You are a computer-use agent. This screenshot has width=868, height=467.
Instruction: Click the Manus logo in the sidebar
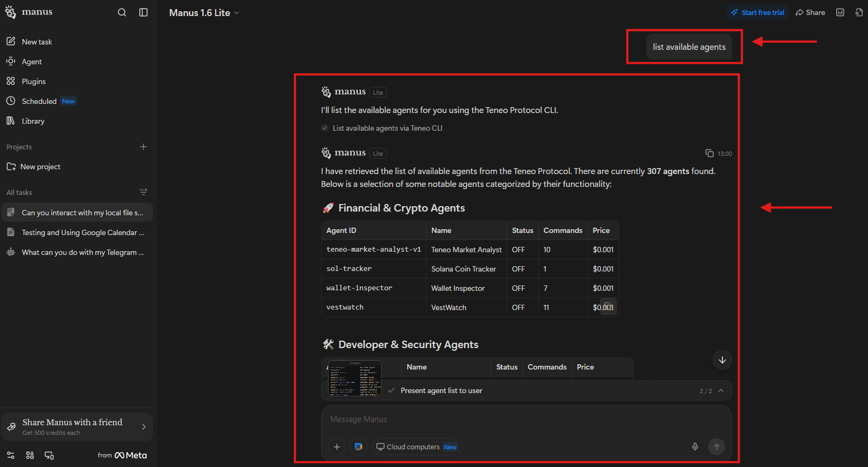(29, 12)
